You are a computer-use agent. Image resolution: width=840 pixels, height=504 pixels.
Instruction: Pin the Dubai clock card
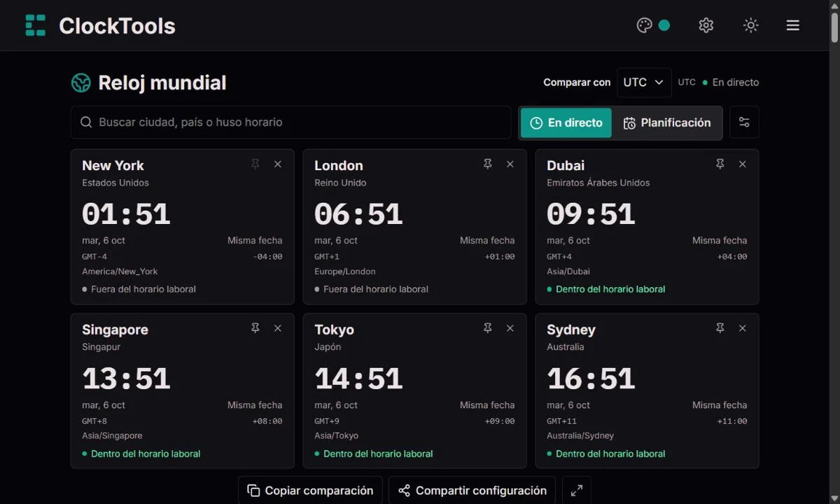tap(720, 164)
